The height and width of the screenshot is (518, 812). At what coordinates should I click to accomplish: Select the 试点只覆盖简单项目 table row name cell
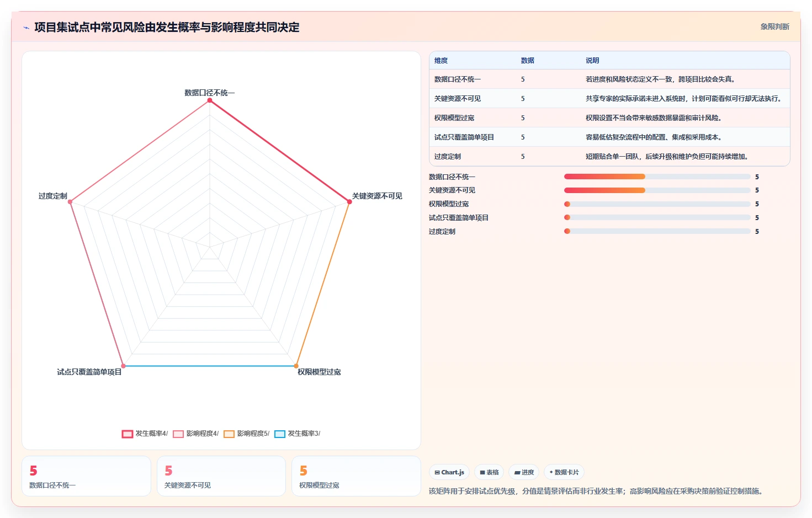(464, 137)
